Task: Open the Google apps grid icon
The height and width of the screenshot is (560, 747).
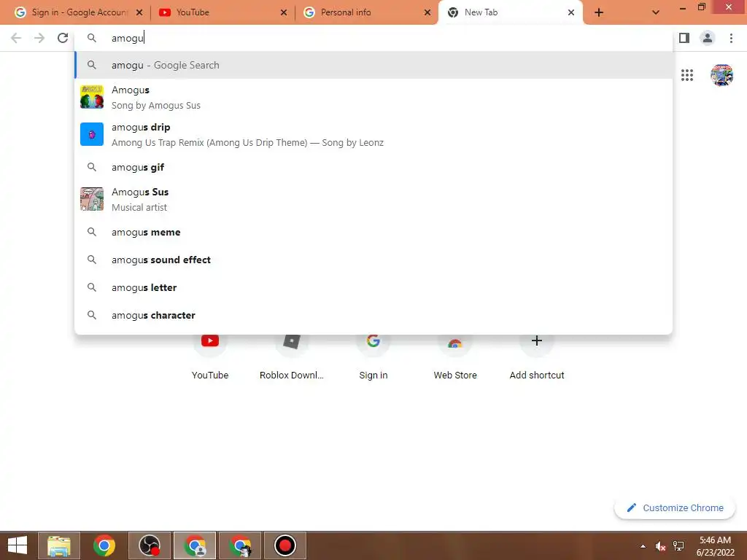Action: pos(687,75)
